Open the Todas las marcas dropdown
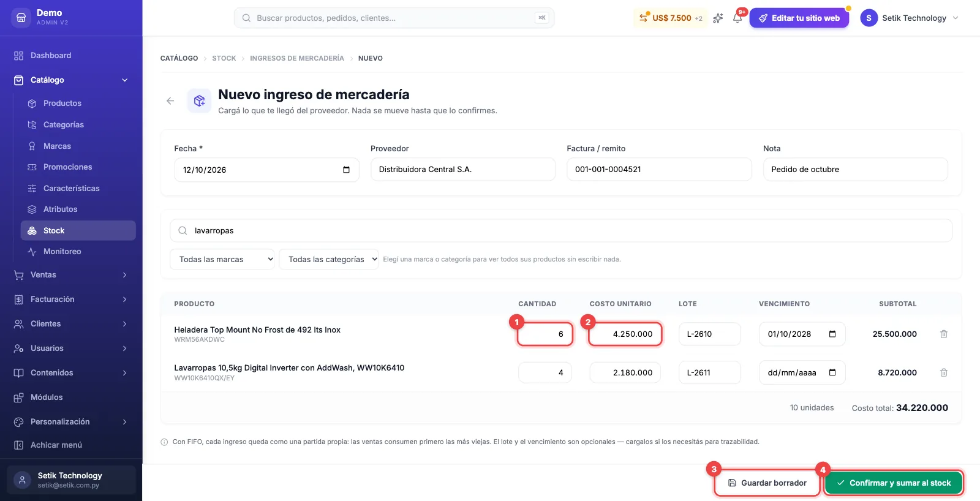 (x=222, y=259)
